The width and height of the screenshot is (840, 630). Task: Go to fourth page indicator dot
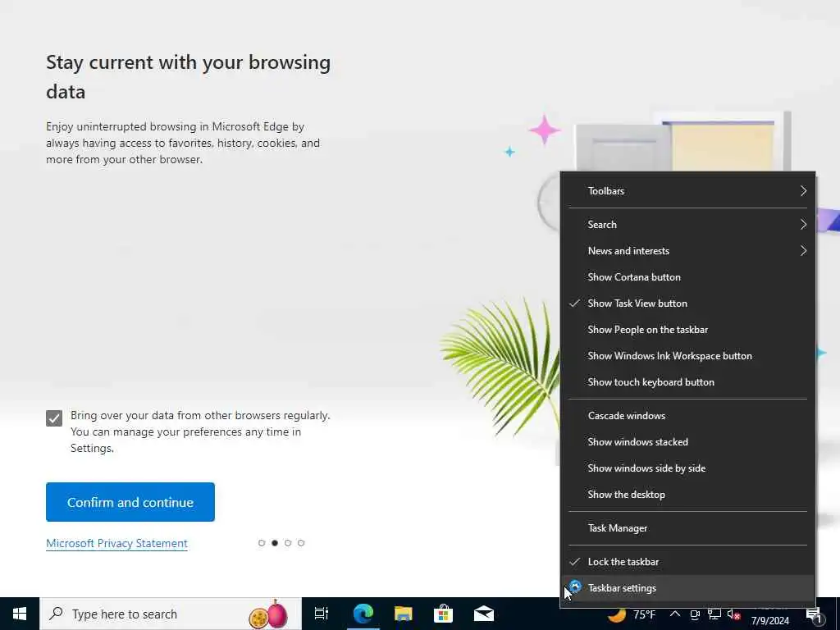[x=301, y=543]
